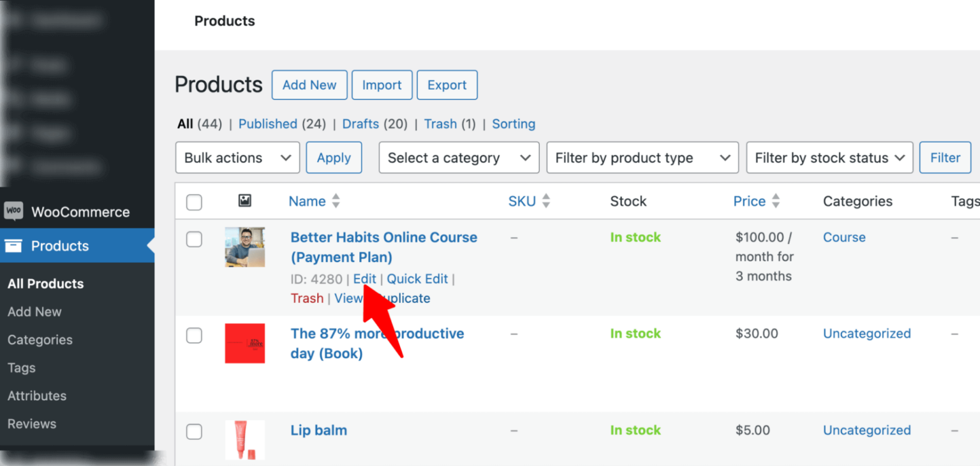980x466 pixels.
Task: Sort products using the Name column arrows
Action: [x=336, y=201]
